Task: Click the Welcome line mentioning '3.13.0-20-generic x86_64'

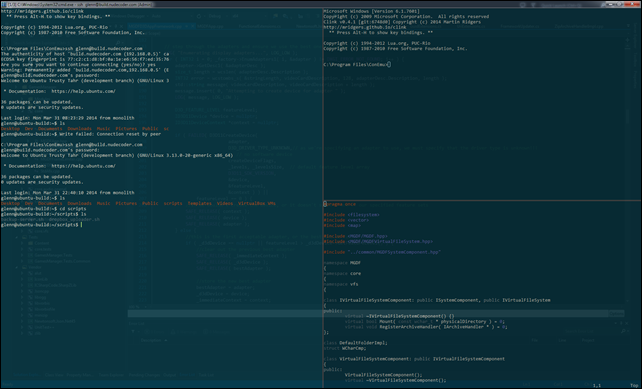Action: pyautogui.click(x=117, y=156)
